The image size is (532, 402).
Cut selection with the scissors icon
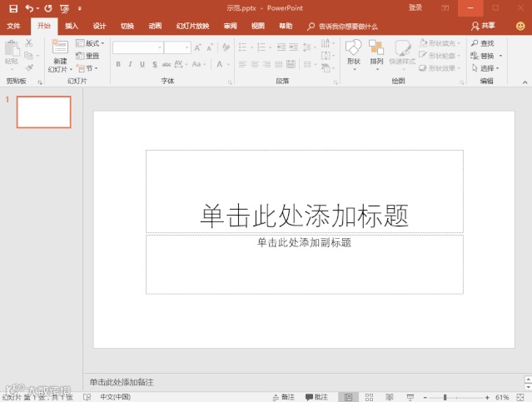29,43
